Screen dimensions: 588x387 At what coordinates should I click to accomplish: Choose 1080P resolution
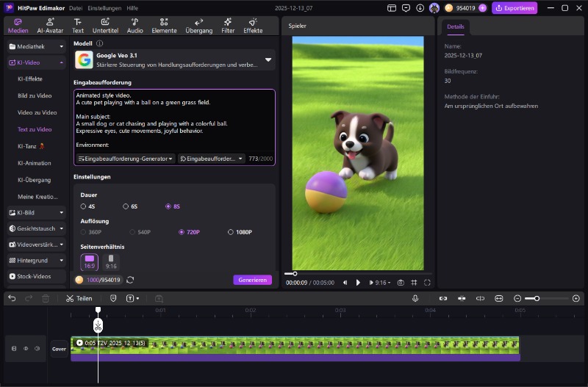tap(240, 232)
